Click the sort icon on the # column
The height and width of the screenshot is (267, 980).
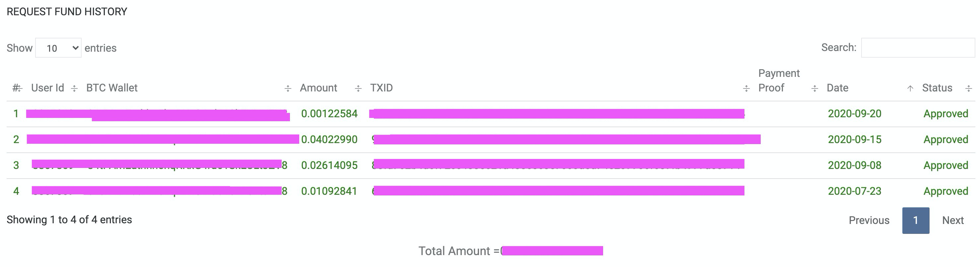[x=19, y=88]
